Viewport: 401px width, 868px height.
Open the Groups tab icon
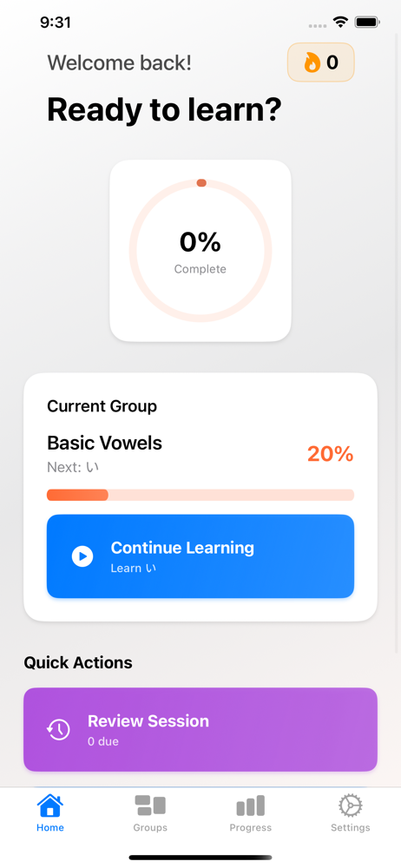coord(150,806)
